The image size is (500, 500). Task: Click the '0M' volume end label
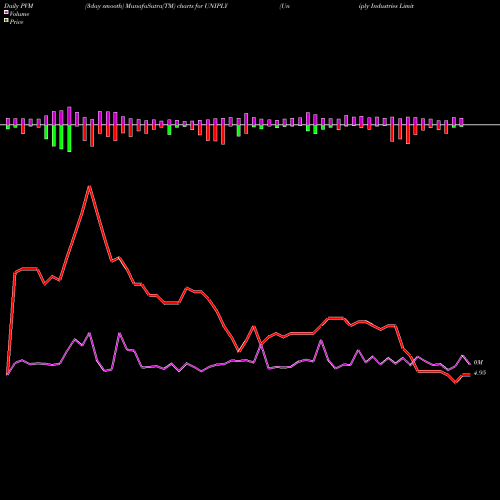coord(478,362)
